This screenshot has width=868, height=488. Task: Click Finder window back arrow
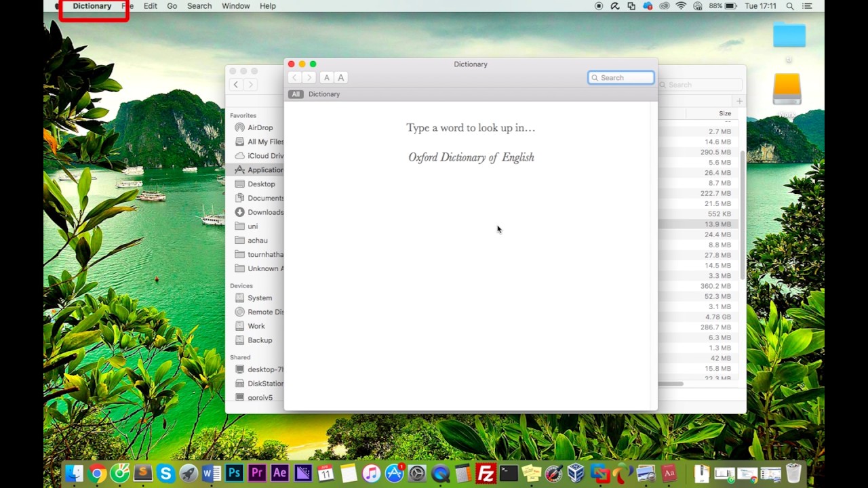point(235,85)
